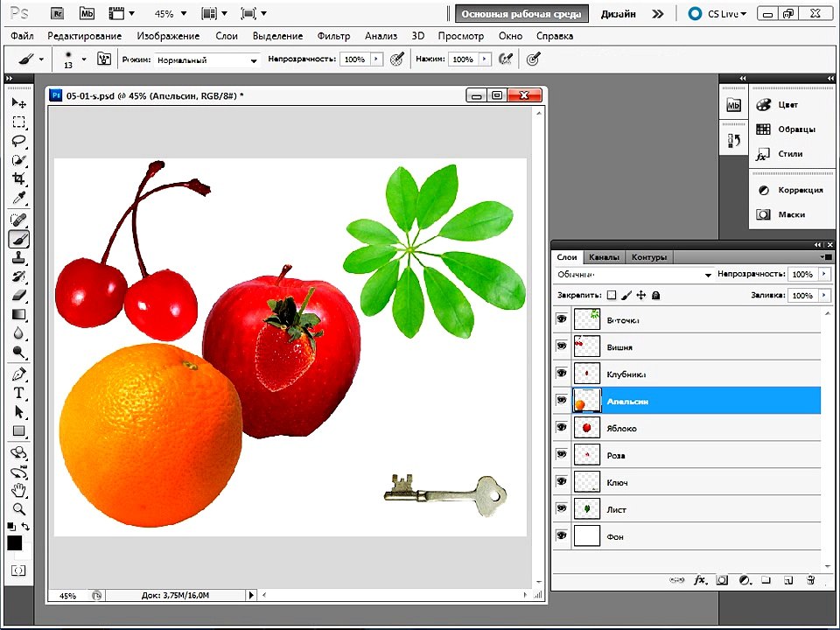Select the Pen tool
Viewport: 840px width, 630px height.
18,374
